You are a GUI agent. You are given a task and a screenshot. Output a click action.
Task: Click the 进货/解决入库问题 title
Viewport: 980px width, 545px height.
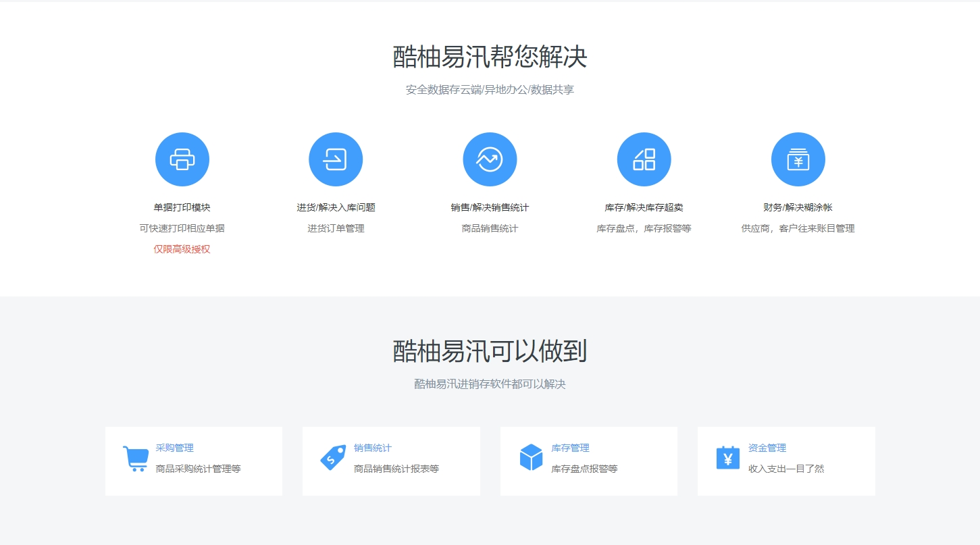(336, 207)
